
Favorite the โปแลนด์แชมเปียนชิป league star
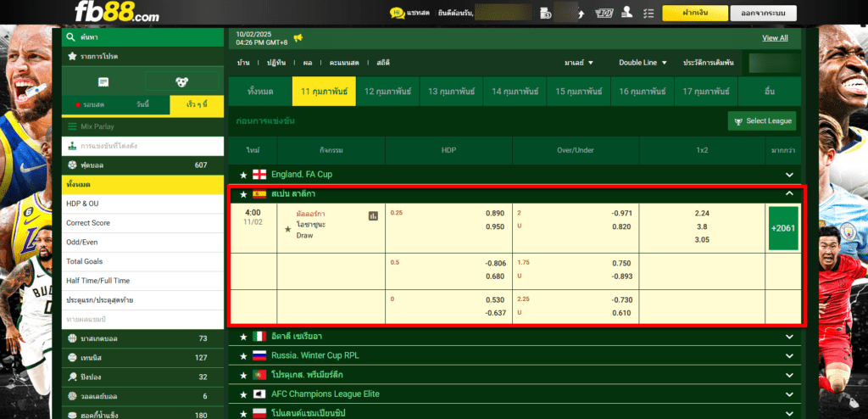coord(243,413)
